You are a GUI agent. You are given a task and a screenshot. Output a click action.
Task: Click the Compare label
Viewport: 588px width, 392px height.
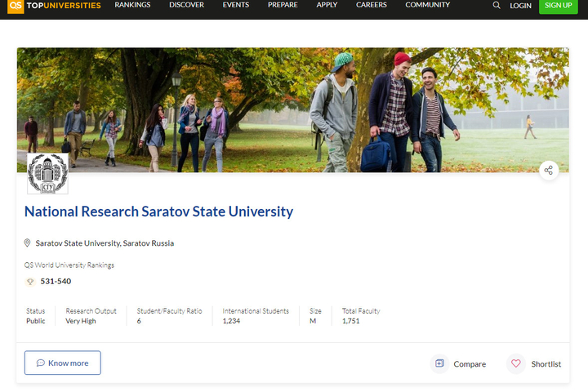click(470, 364)
